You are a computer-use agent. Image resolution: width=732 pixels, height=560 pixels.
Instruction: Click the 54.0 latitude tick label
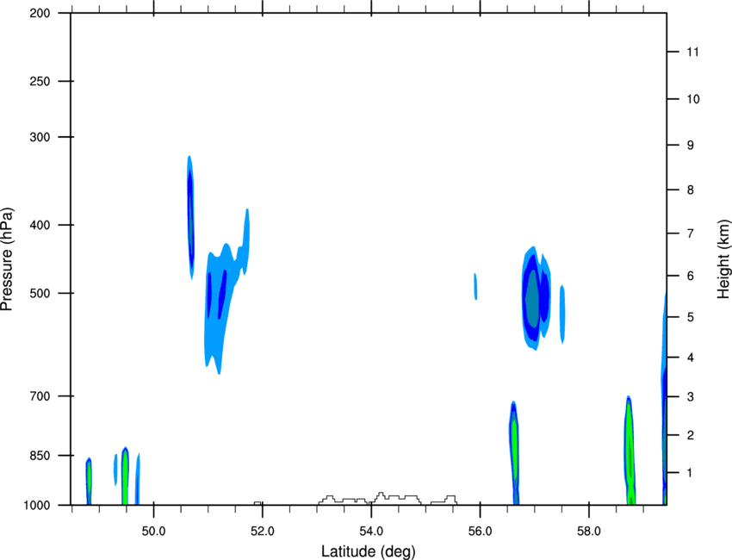click(x=371, y=532)
